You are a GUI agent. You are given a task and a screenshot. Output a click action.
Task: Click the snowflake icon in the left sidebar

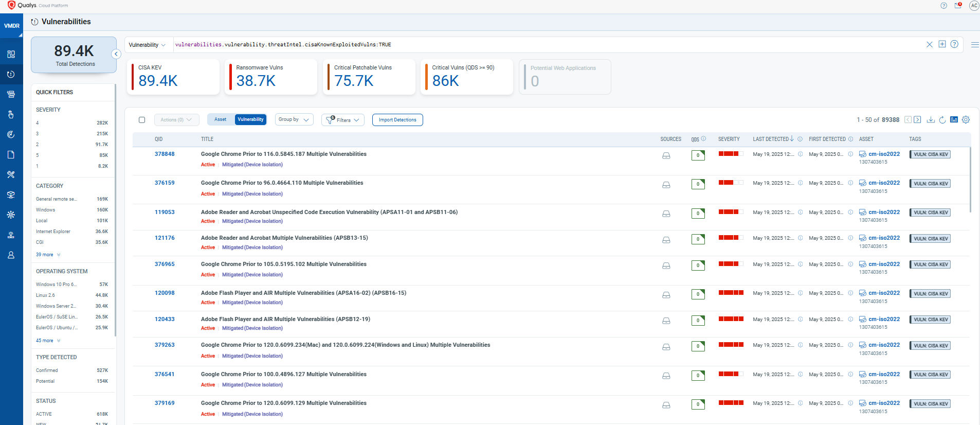point(11,215)
